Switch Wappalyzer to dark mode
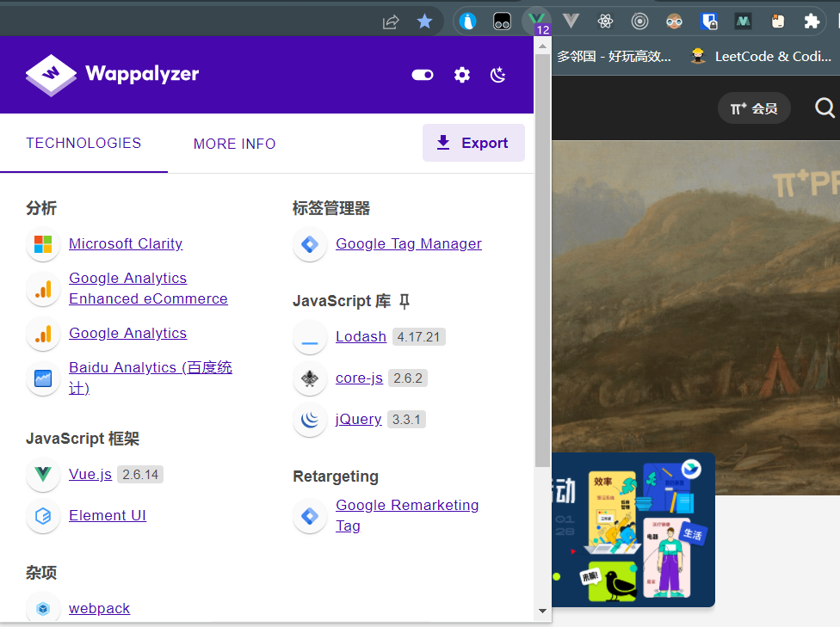The width and height of the screenshot is (840, 627). (x=498, y=75)
